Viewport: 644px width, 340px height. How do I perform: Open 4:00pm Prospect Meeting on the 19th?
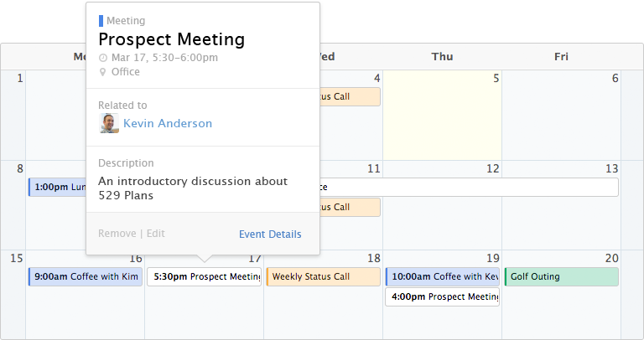click(443, 297)
